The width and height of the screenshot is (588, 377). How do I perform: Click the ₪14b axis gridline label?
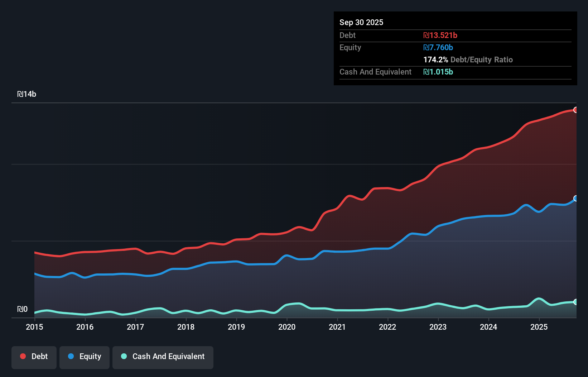27,94
